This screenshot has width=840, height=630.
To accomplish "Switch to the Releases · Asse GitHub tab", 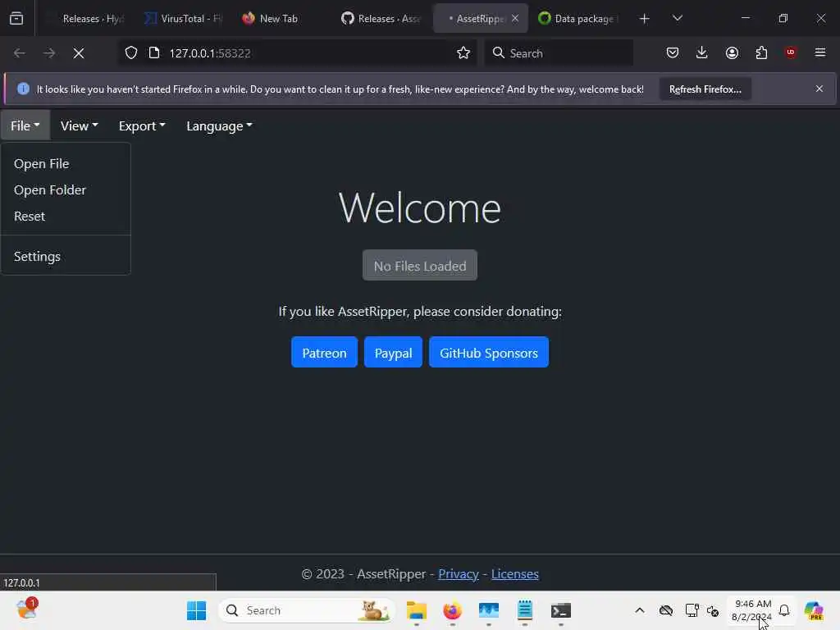I will click(x=381, y=19).
